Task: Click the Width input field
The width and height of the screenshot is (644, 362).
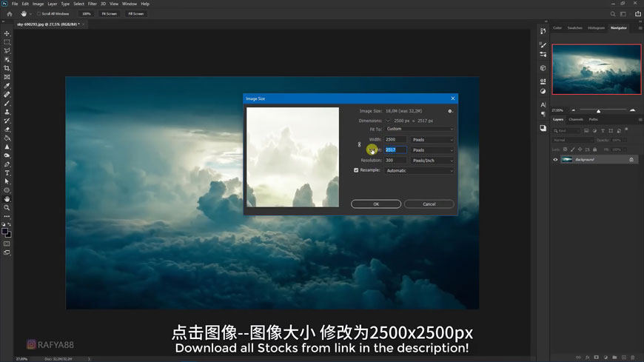Action: [x=395, y=139]
